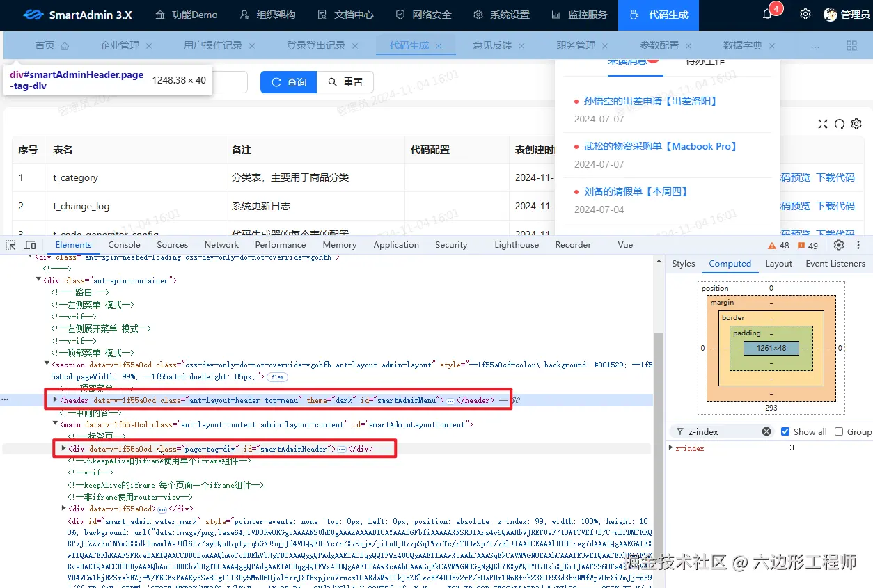Image resolution: width=873 pixels, height=588 pixels.
Task: Toggle DevTools device toolbar icon
Action: tap(30, 245)
